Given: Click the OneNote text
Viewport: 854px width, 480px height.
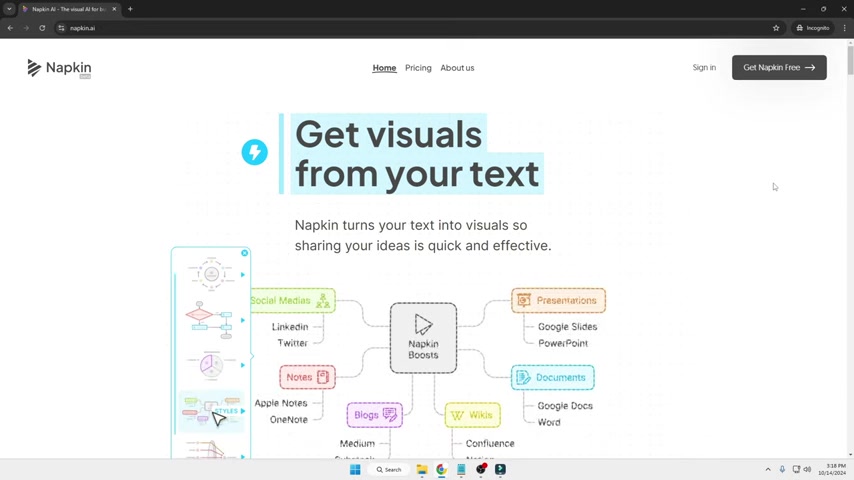Looking at the screenshot, I should (x=289, y=420).
